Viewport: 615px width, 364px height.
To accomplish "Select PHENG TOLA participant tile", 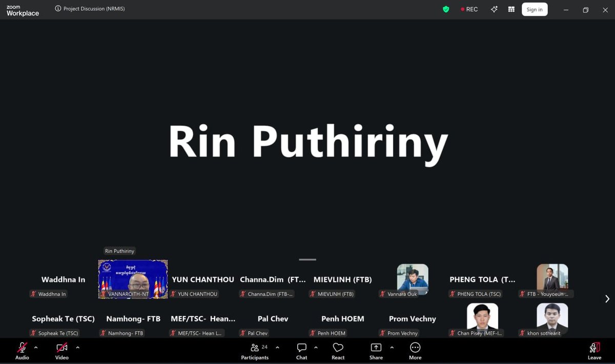I will [482, 280].
